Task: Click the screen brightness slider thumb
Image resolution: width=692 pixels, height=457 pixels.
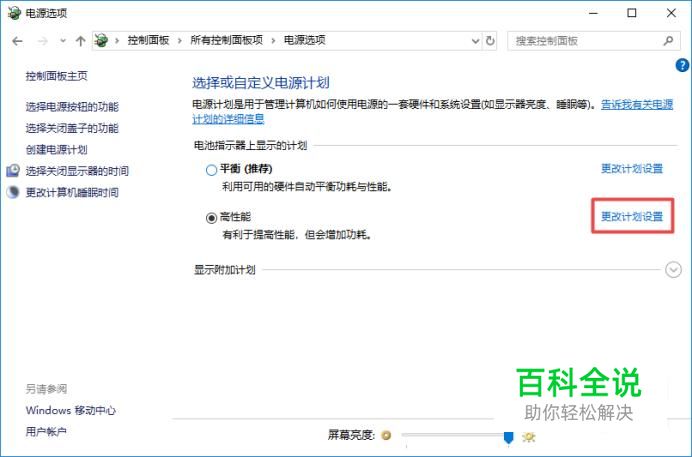Action: pos(508,437)
